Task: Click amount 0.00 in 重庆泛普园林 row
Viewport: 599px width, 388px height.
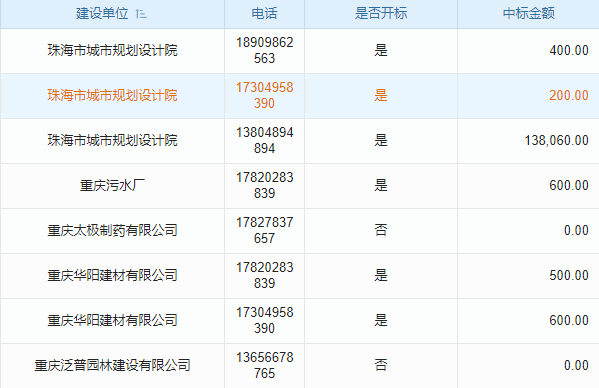Action: point(576,366)
